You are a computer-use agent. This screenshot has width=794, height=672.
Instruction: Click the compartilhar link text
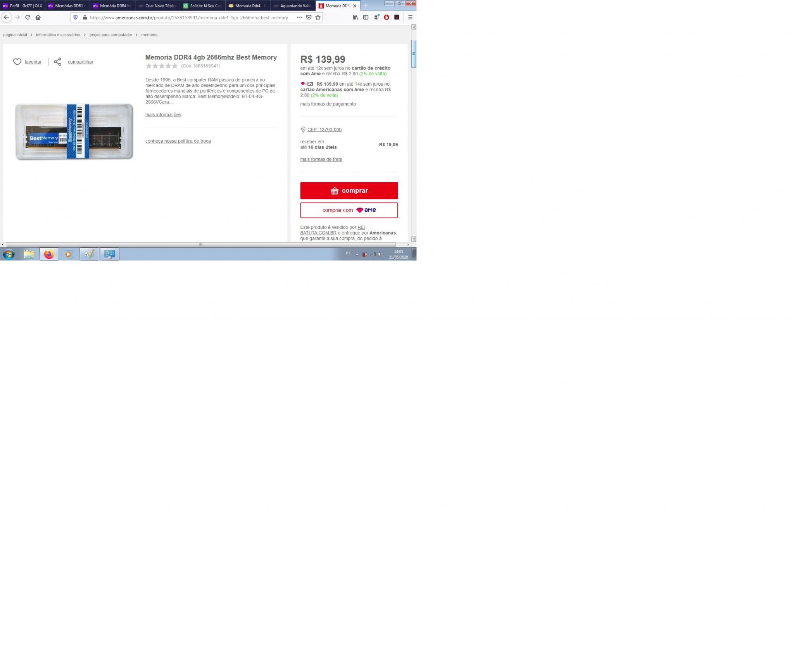point(81,62)
